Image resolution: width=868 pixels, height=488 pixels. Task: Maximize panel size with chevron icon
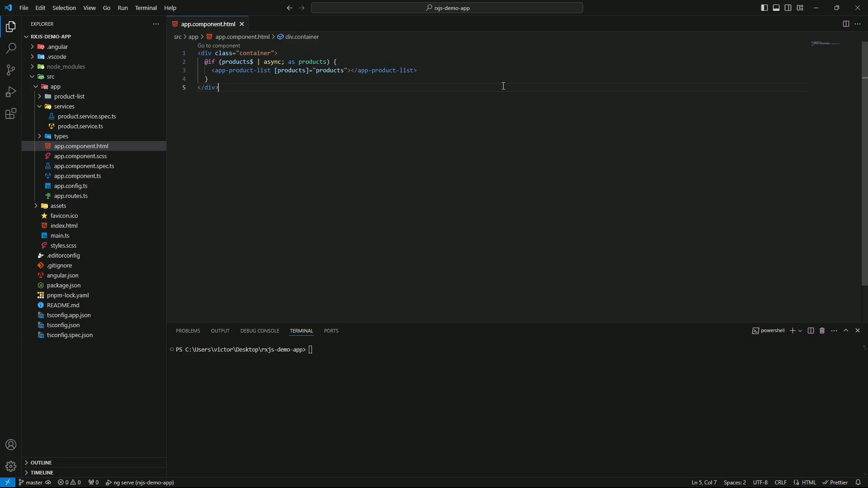847,330
